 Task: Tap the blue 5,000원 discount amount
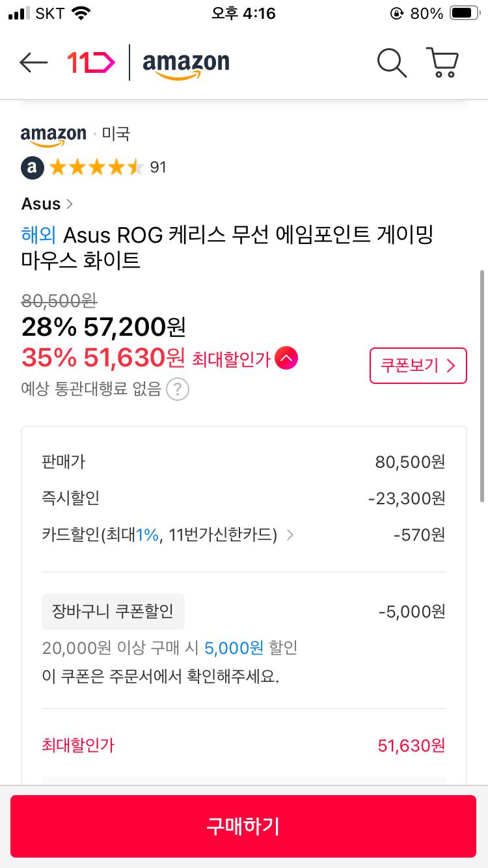[234, 648]
